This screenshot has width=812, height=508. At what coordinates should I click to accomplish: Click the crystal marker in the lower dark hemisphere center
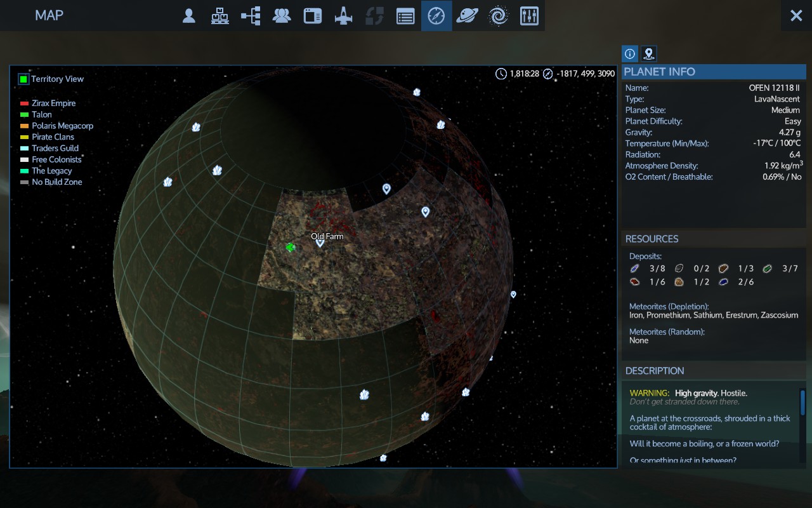(364, 395)
